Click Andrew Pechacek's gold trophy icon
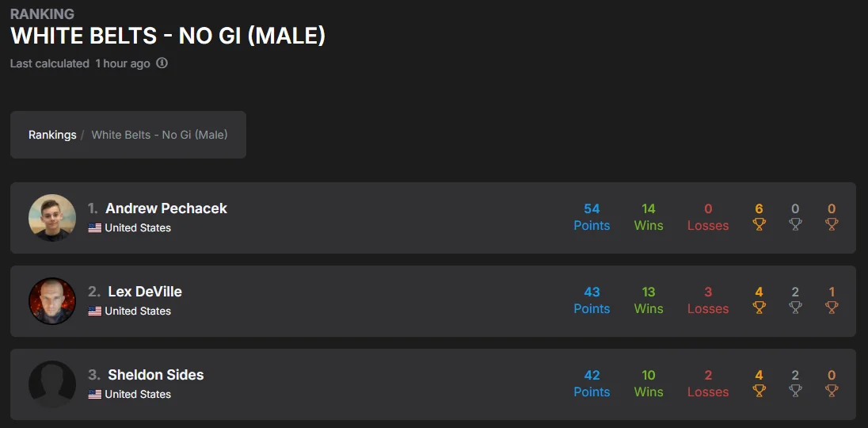This screenshot has width=868, height=428. click(x=759, y=225)
